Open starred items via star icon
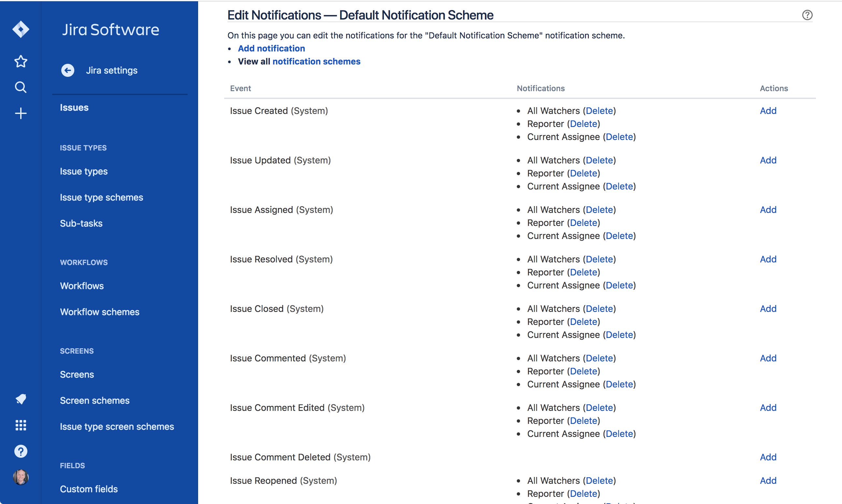This screenshot has width=842, height=504. [x=21, y=62]
